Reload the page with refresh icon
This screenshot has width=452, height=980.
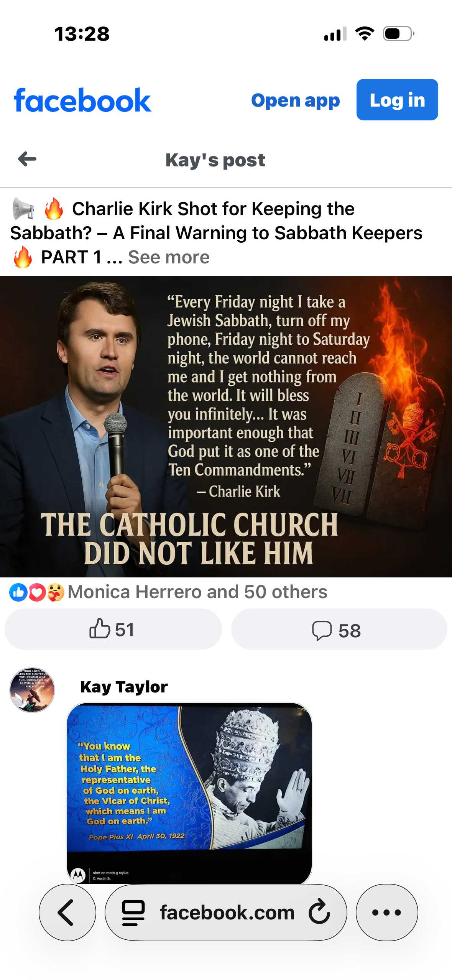pyautogui.click(x=319, y=912)
